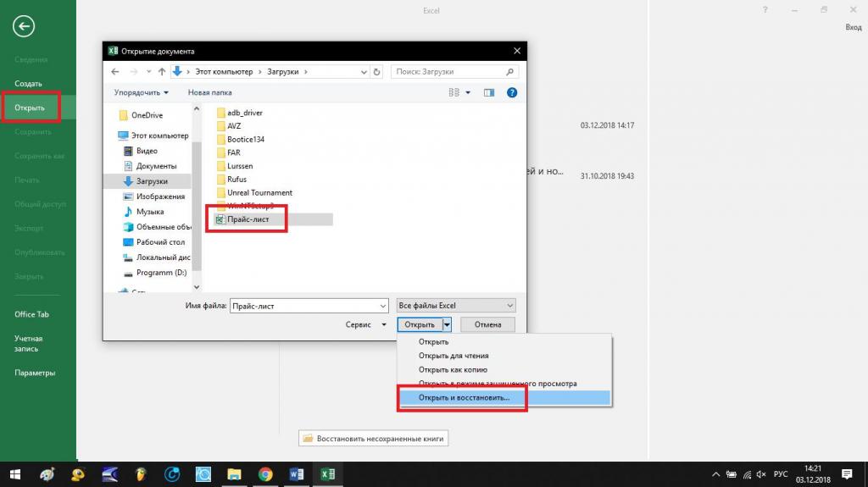Open the Упорядочить menu
This screenshot has width=868, height=487.
pyautogui.click(x=142, y=92)
